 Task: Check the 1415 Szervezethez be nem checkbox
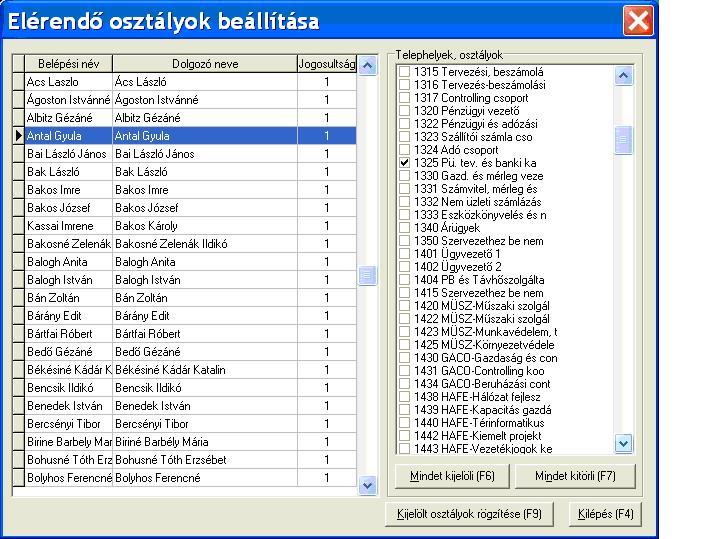[x=404, y=292]
